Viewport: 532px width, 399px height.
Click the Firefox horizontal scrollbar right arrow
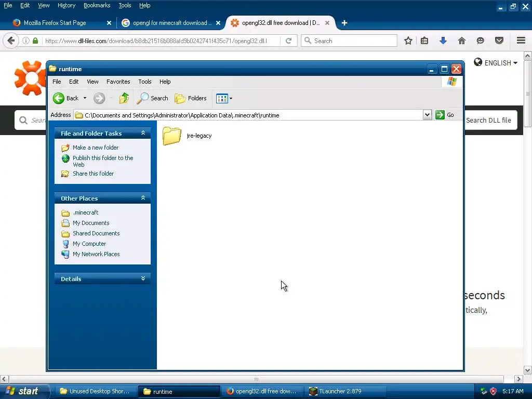(518, 379)
